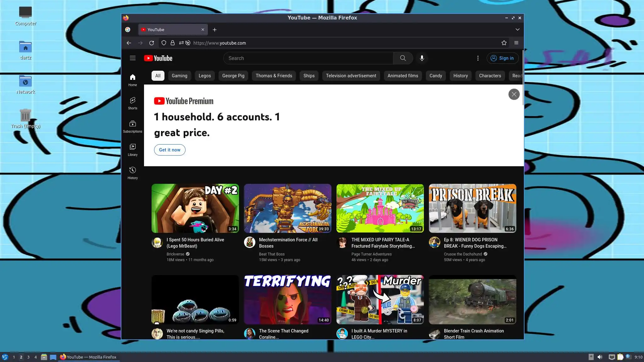Filter videos by Animated films chip

402,76
